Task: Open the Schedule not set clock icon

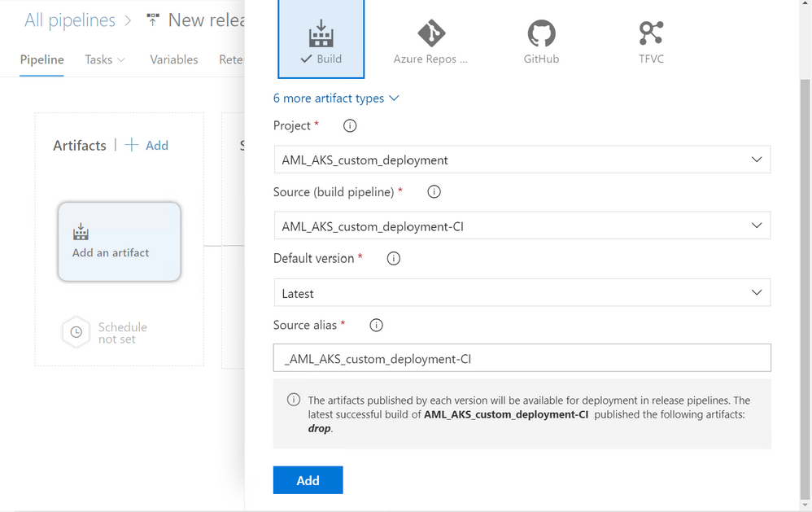Action: 76,332
